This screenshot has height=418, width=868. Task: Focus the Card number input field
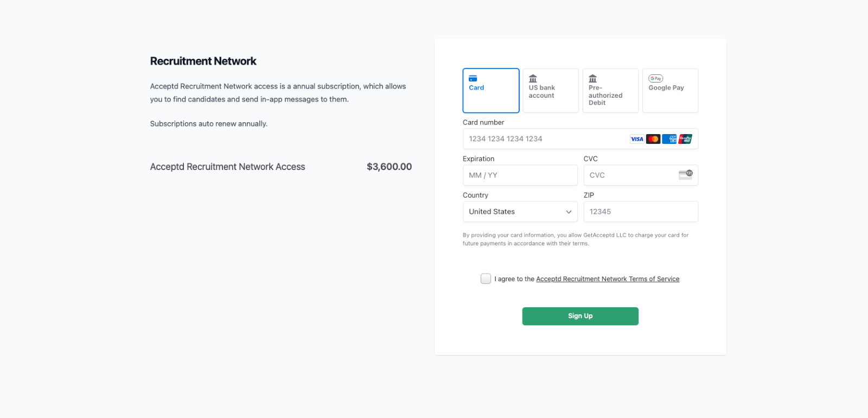(x=580, y=139)
